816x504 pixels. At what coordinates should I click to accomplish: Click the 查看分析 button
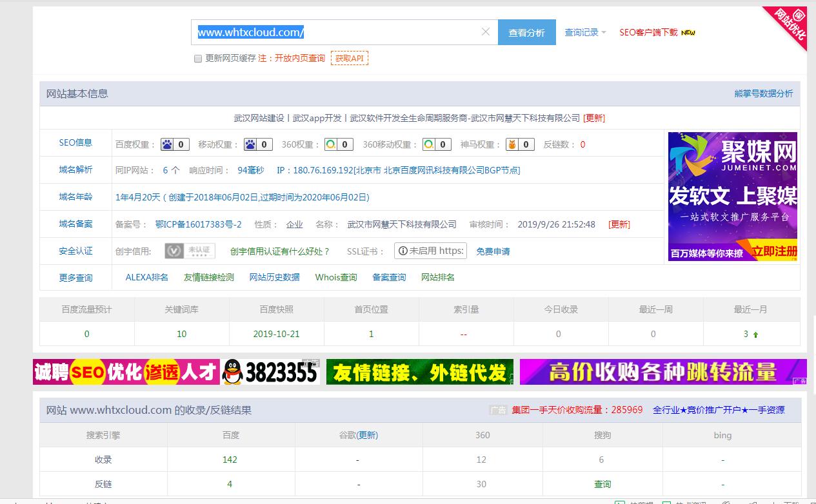click(x=526, y=32)
